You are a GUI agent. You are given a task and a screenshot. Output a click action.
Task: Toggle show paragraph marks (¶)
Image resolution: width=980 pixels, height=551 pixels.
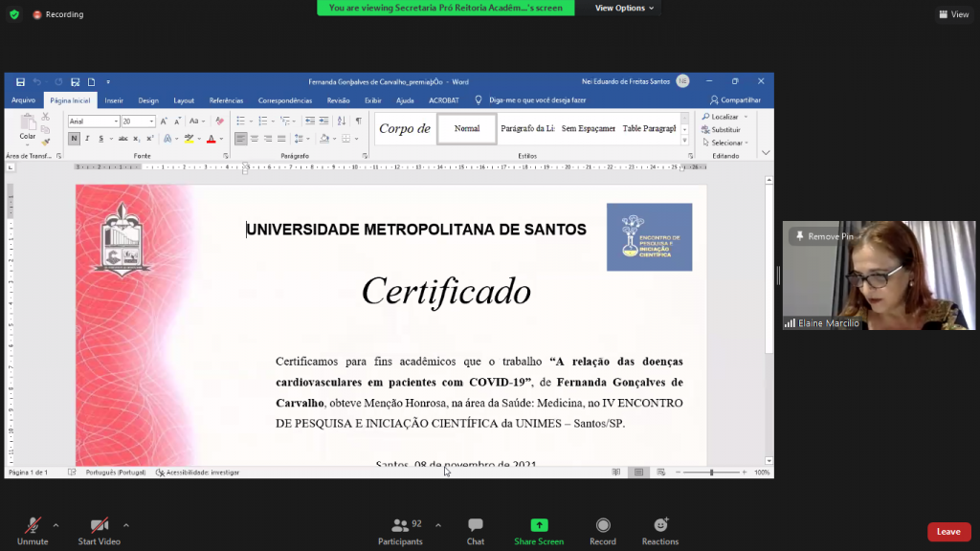click(x=359, y=121)
